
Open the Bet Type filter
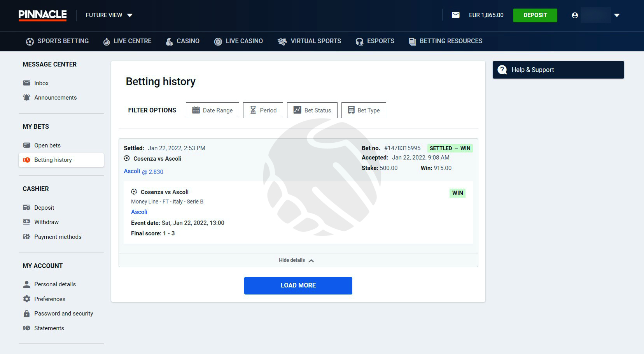pos(364,110)
